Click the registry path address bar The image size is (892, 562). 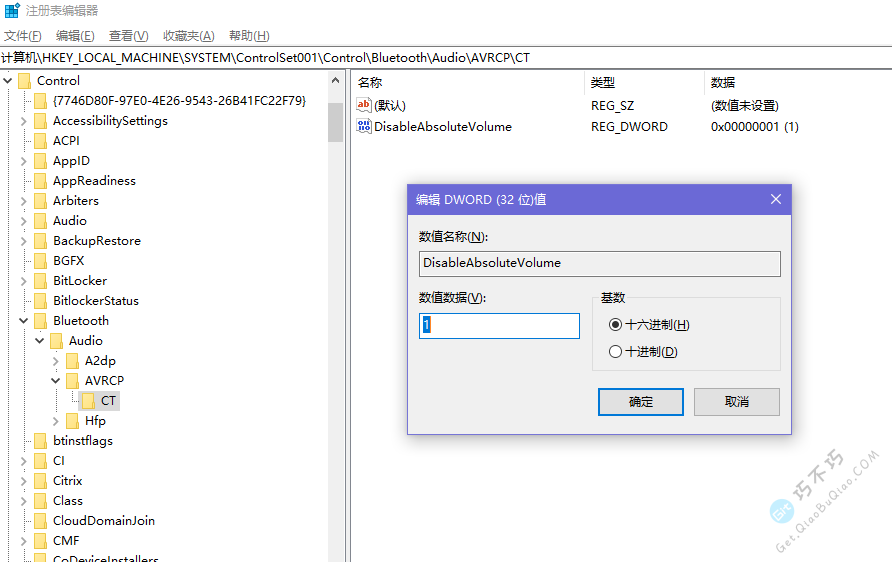pyautogui.click(x=446, y=58)
